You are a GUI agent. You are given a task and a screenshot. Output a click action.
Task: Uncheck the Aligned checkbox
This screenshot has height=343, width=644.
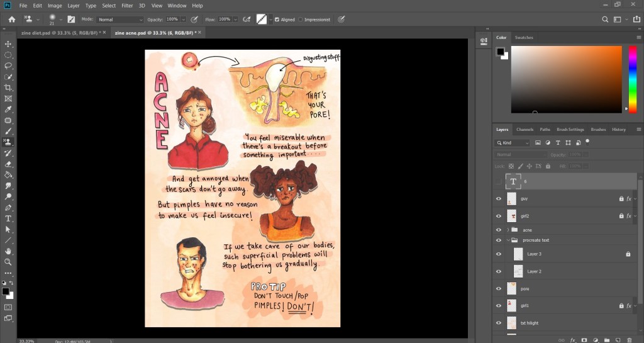click(277, 20)
